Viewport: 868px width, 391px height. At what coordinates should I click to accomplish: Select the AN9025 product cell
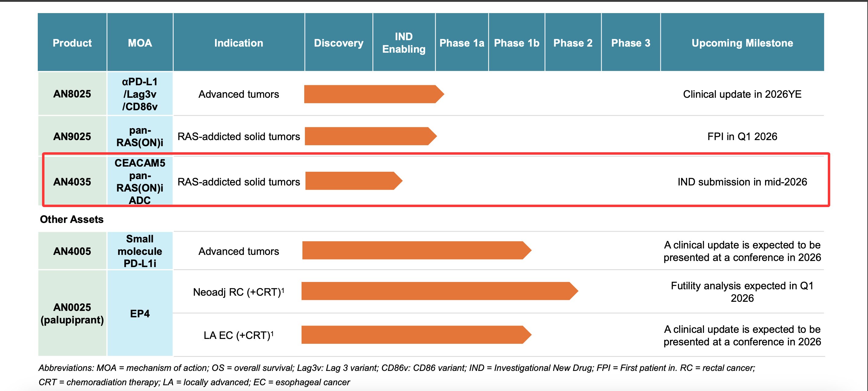[72, 136]
